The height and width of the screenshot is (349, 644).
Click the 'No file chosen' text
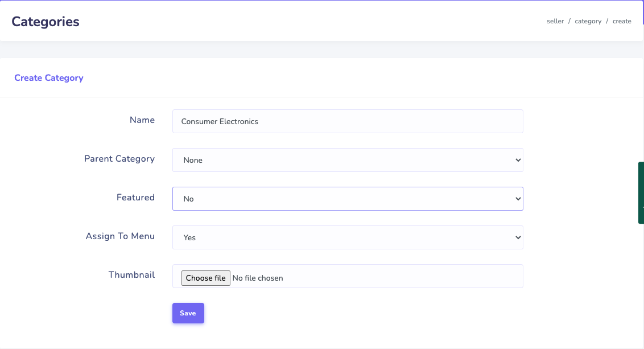pyautogui.click(x=258, y=278)
